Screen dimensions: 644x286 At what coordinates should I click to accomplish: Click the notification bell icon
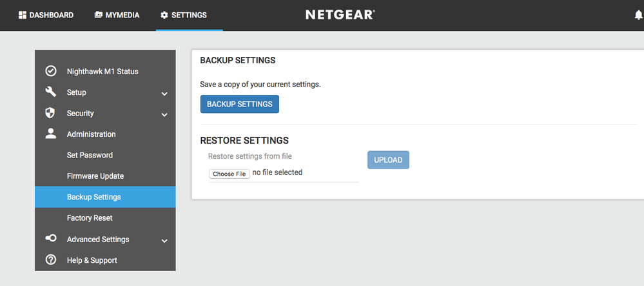tap(639, 15)
